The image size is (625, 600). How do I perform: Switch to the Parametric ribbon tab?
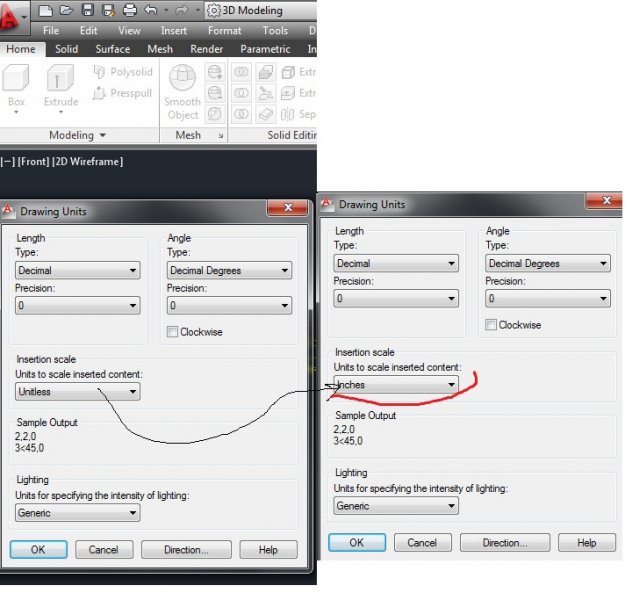point(265,49)
